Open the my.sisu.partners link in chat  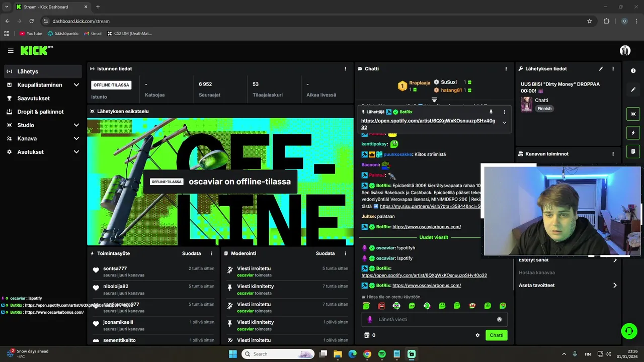(431, 206)
